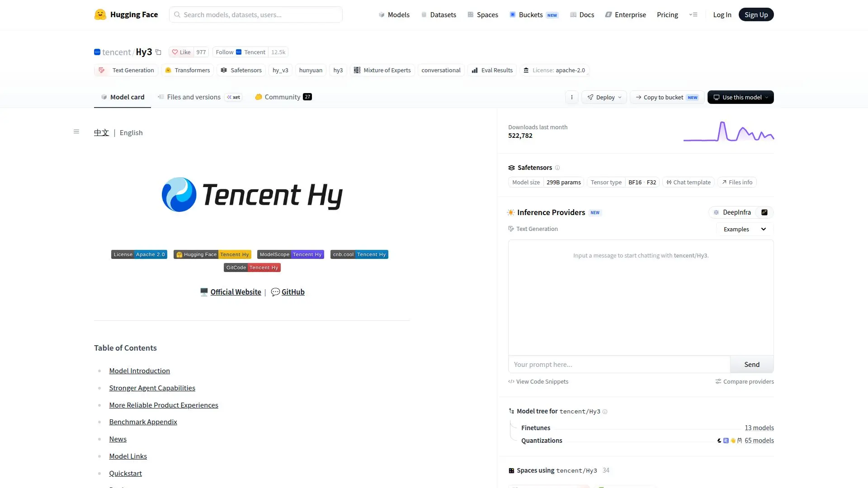
Task: Open the GitCode Tencent Hy badge
Action: click(252, 267)
